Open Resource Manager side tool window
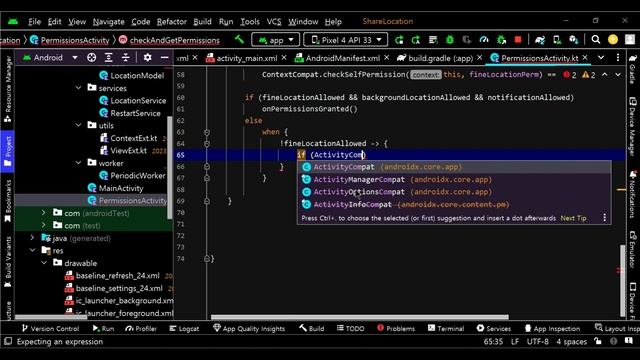Viewport: 640px width, 360px height. pyautogui.click(x=8, y=89)
